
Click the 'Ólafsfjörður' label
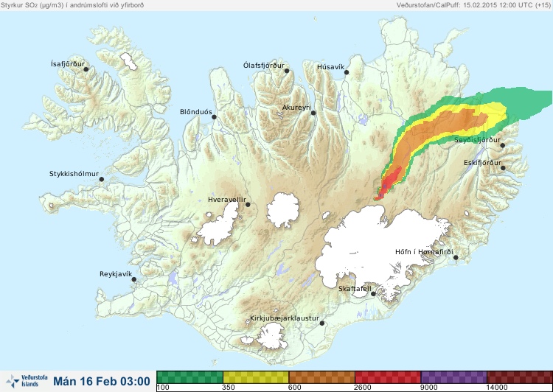[264, 66]
